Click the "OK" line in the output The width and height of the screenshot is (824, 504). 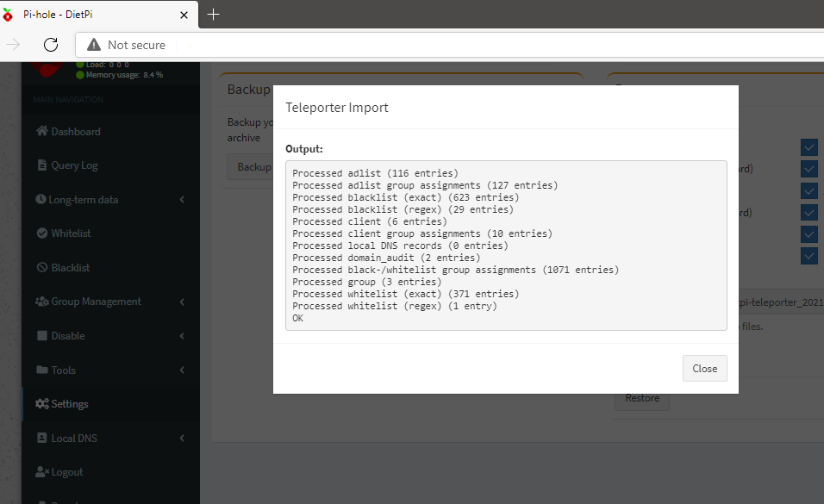[x=298, y=318]
